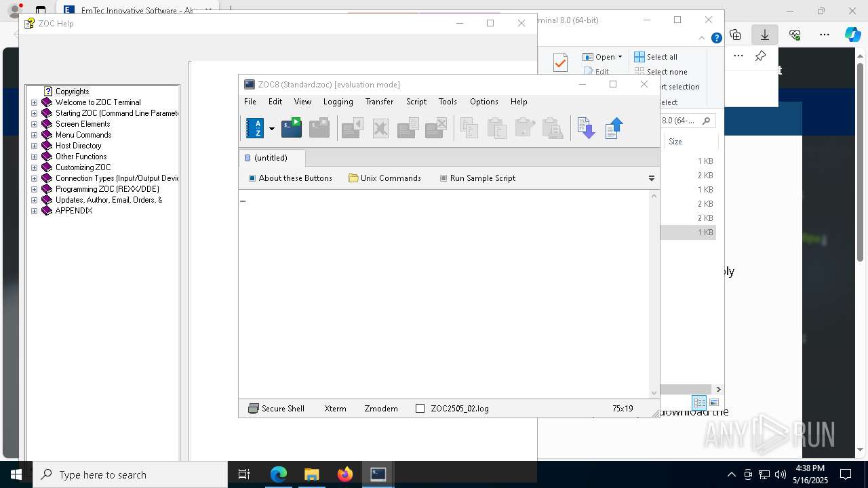Open the Edit menu in ZOC8
Image resolution: width=868 pixels, height=488 pixels.
point(275,102)
